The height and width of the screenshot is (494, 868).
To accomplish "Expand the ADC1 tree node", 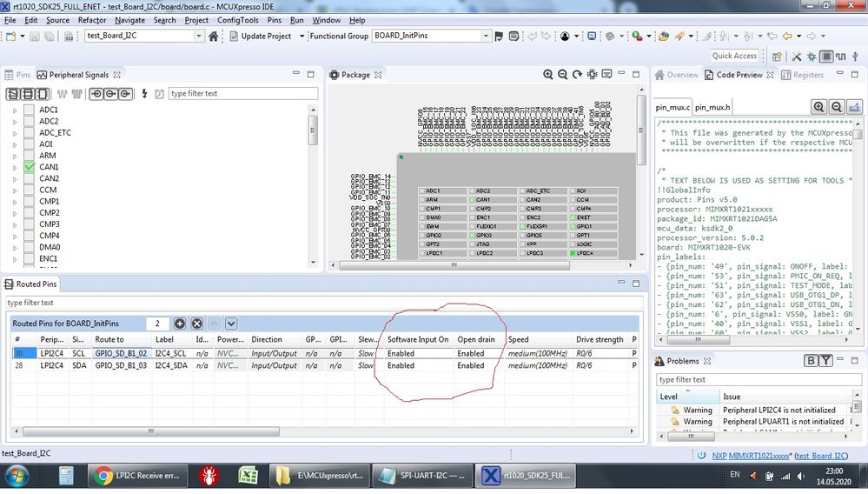I will coord(15,110).
